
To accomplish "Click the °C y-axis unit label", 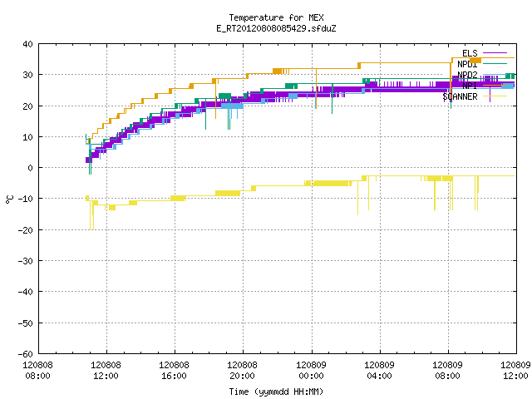I will [x=9, y=199].
